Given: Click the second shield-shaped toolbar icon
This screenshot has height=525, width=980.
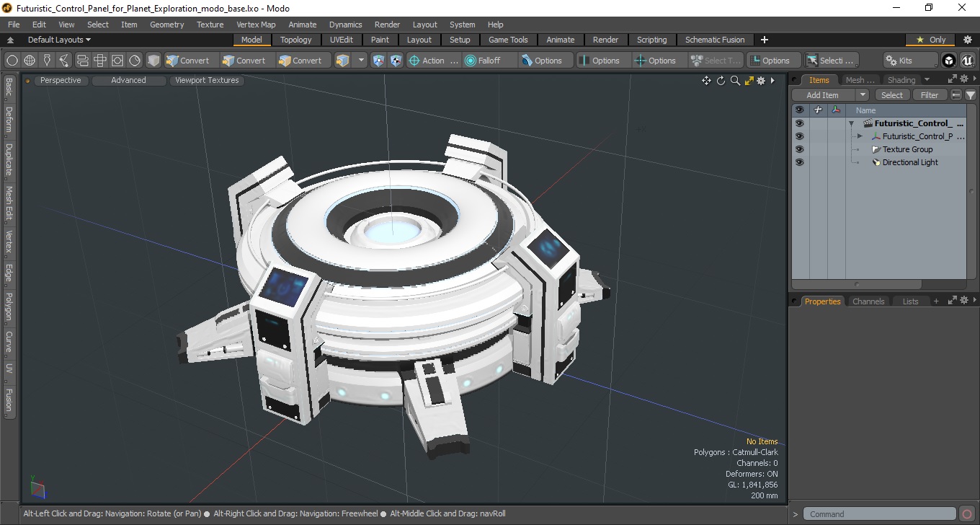Looking at the screenshot, I should click(x=396, y=61).
